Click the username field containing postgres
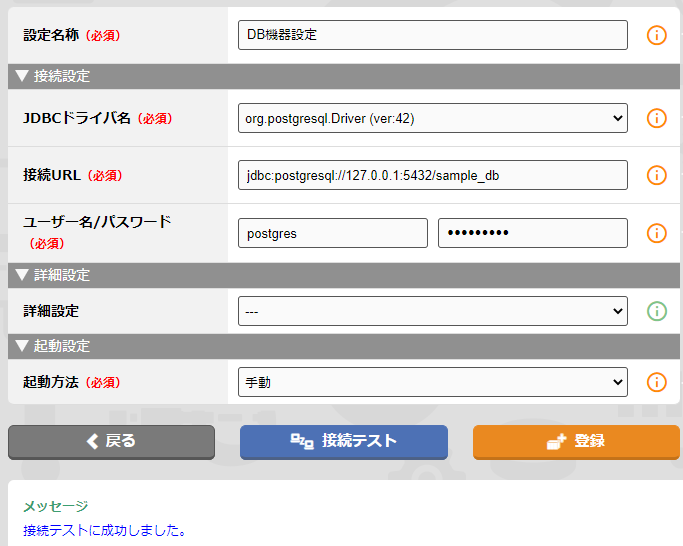 [332, 233]
